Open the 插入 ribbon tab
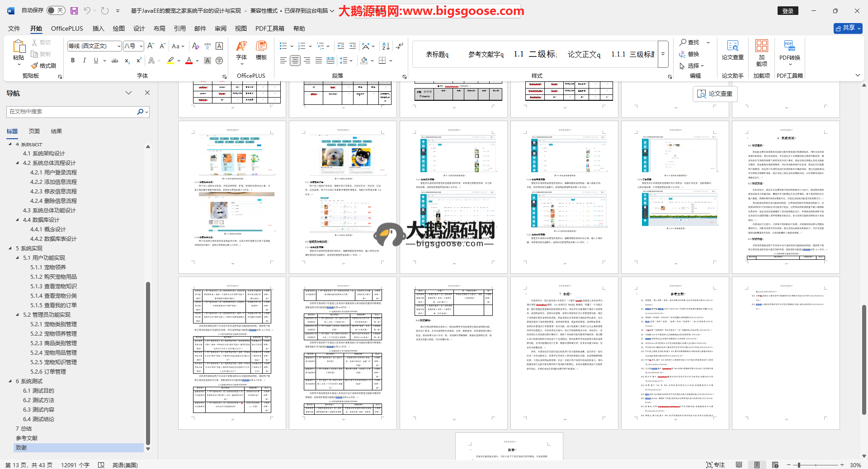Screen dimensions: 868x469 pos(98,28)
